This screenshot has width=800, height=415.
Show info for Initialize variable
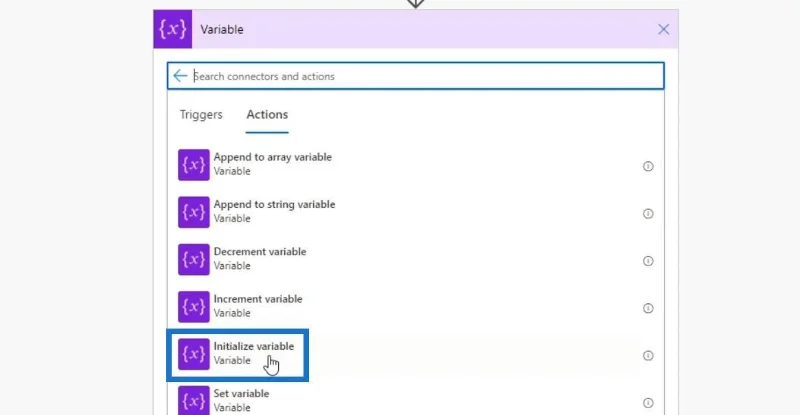(x=648, y=355)
